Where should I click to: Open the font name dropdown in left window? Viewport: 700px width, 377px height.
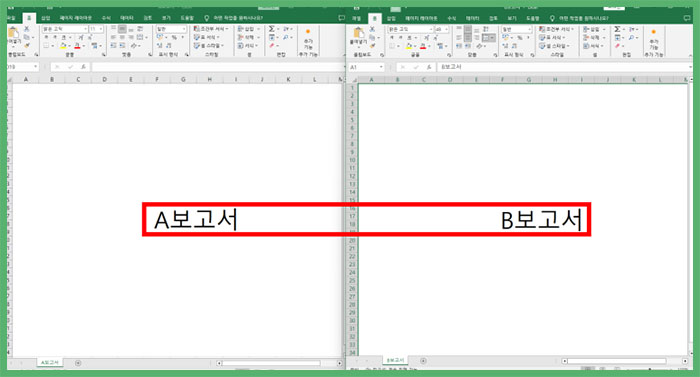85,29
